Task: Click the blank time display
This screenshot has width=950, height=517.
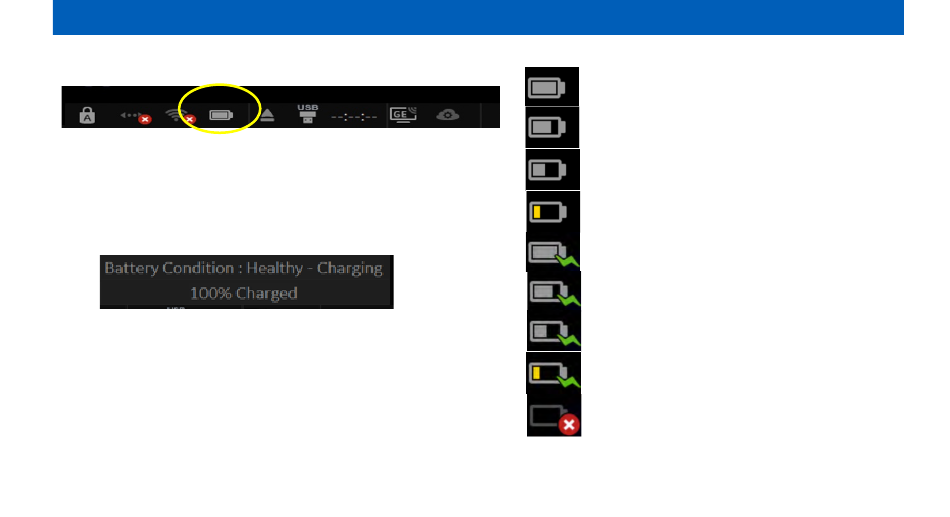Action: point(354,116)
